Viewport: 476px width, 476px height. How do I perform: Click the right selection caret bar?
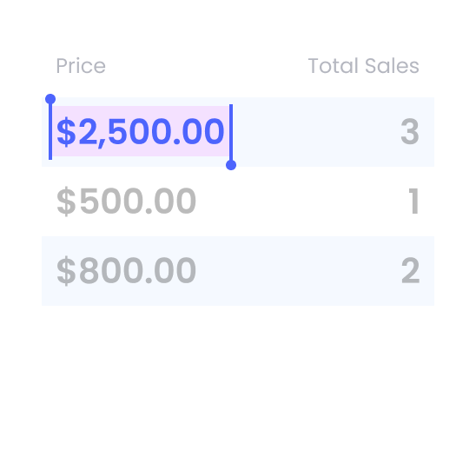231,132
